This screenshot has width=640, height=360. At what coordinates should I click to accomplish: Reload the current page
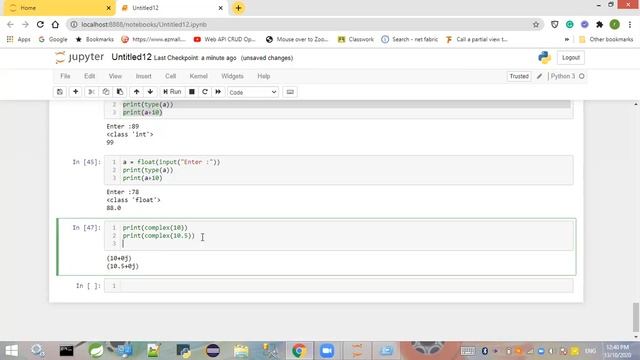tap(40, 24)
